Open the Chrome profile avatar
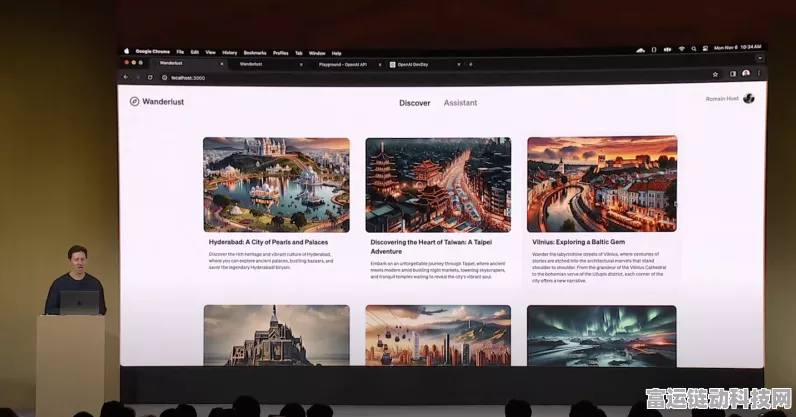The width and height of the screenshot is (796, 417). (746, 73)
